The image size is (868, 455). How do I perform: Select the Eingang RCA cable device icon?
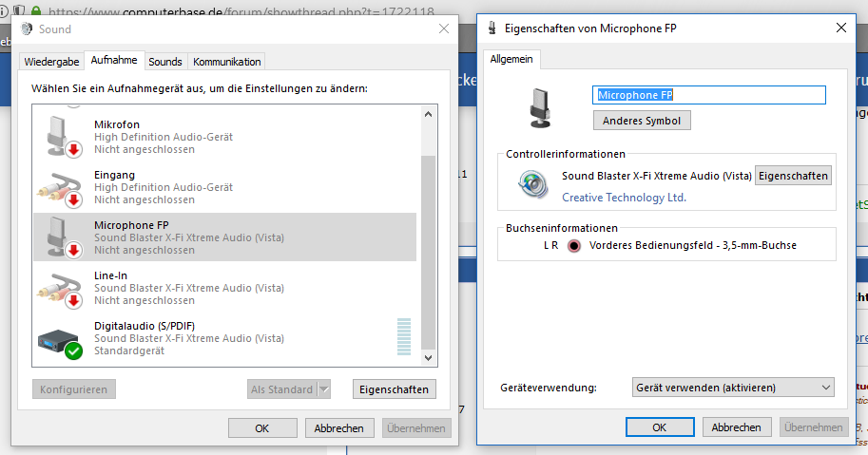tap(60, 188)
